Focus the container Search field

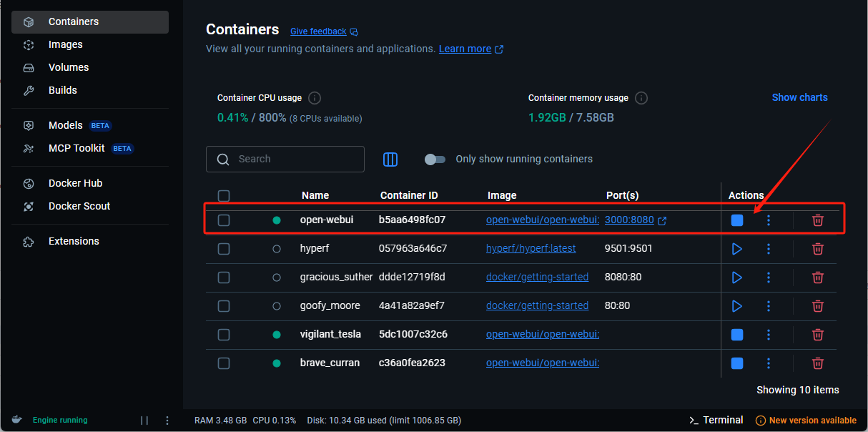285,159
